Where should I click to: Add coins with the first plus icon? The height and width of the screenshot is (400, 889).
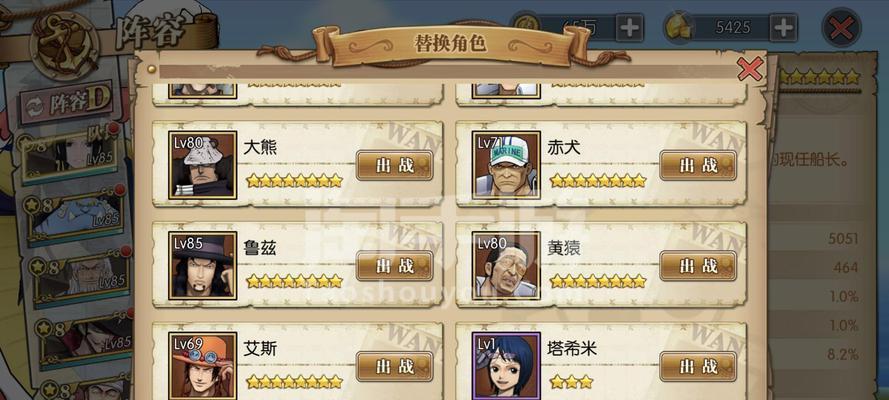[630, 27]
